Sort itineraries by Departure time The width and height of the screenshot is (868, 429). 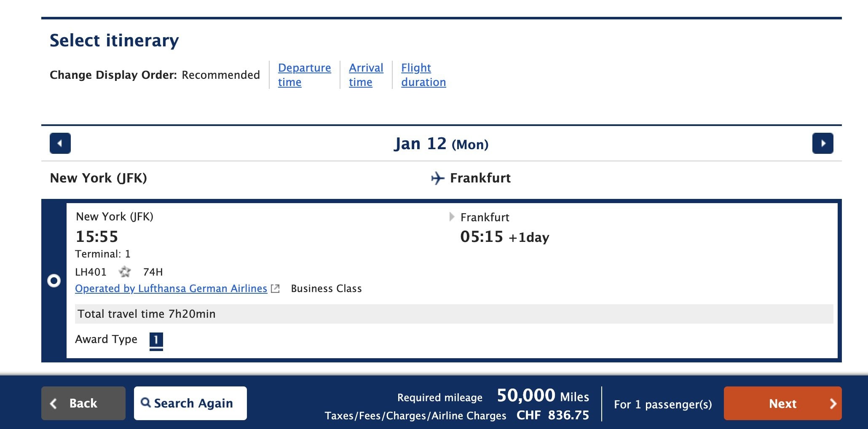click(304, 75)
